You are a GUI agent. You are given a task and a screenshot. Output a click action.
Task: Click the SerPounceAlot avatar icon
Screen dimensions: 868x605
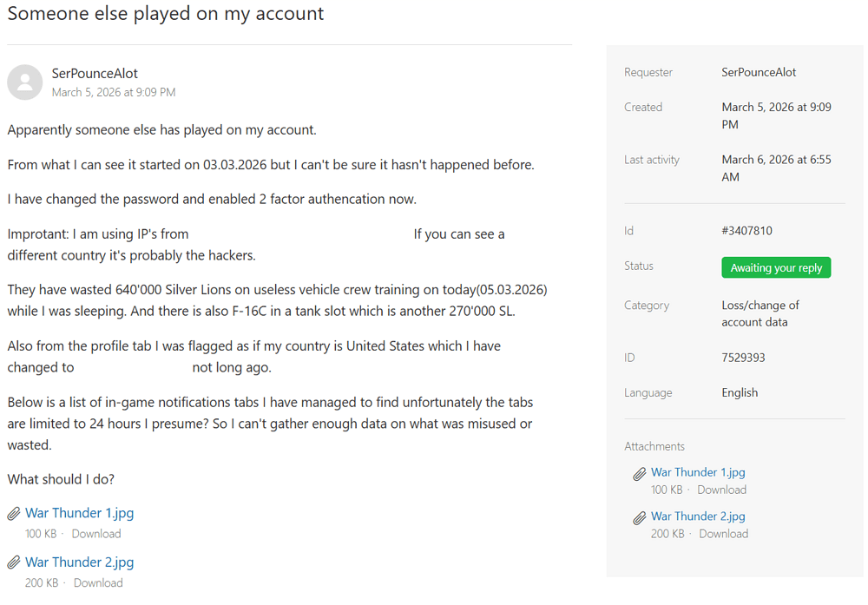25,82
